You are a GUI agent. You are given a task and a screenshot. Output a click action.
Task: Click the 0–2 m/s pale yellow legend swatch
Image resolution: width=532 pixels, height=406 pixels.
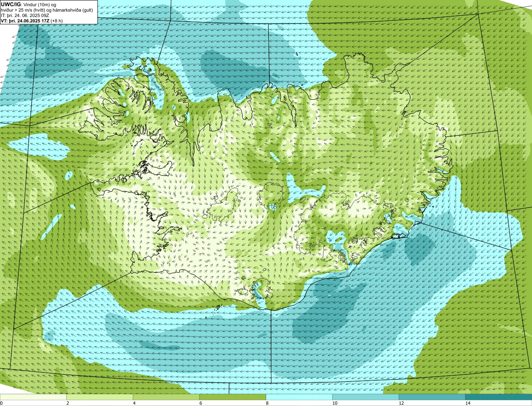(x=33, y=397)
